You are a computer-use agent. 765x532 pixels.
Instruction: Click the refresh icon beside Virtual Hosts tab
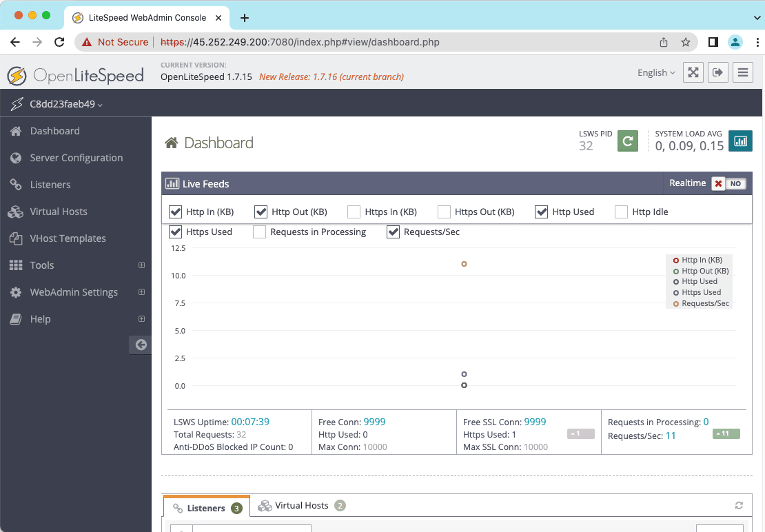point(739,506)
